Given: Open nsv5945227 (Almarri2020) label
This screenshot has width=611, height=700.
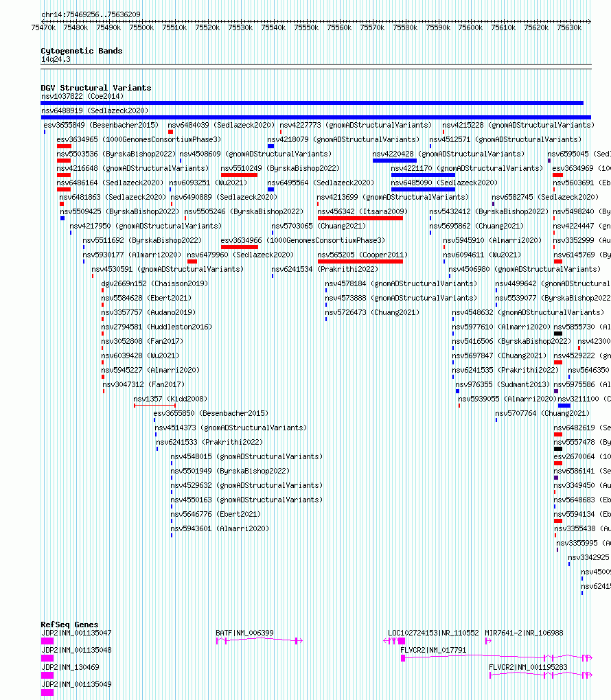Looking at the screenshot, I should [150, 370].
